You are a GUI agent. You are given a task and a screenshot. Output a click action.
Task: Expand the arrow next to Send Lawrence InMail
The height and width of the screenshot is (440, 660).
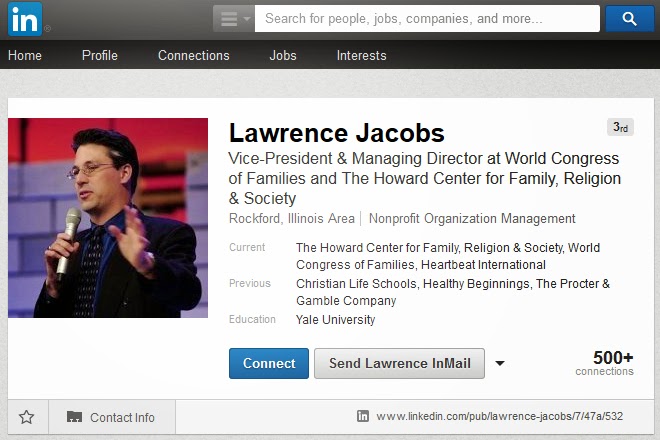click(500, 363)
